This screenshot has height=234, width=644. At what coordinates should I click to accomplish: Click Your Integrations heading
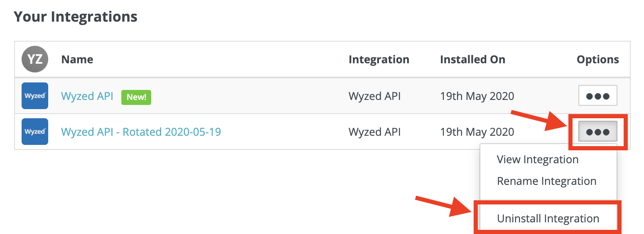tap(76, 17)
